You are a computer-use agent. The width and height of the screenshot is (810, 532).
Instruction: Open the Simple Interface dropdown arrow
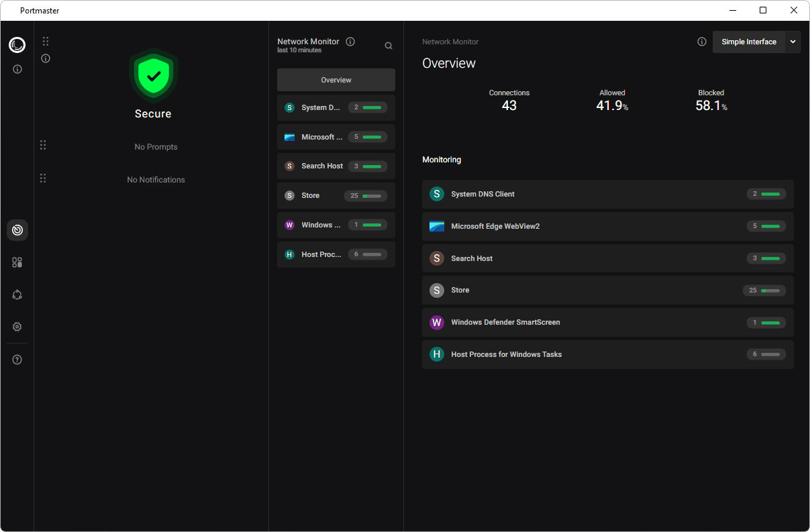[793, 42]
